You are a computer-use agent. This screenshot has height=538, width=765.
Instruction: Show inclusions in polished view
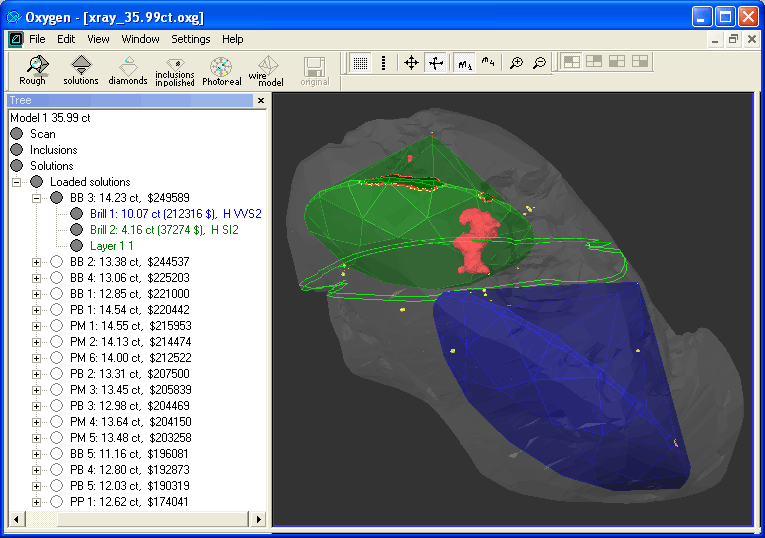(175, 70)
